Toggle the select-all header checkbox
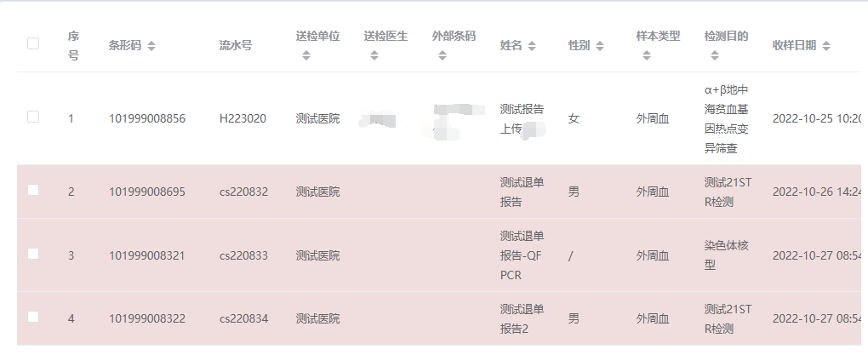The height and width of the screenshot is (355, 868). coord(33,43)
